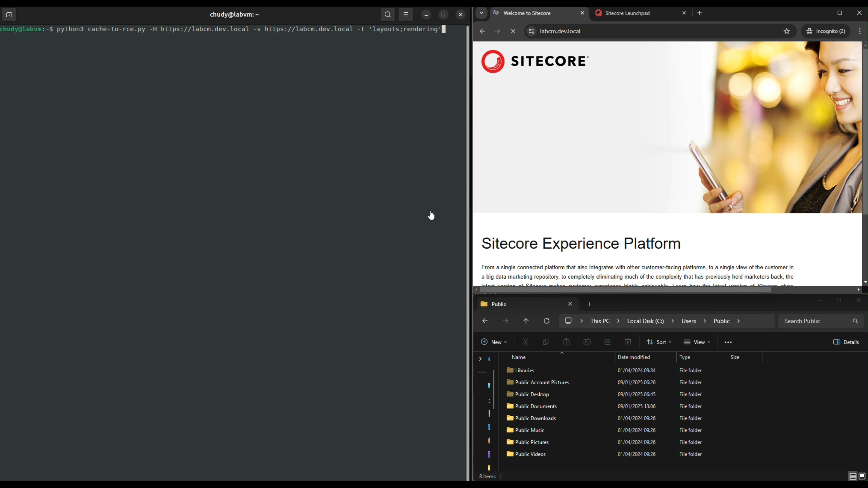Click browser tab search dropdown arrow
The image size is (868, 488).
click(x=481, y=13)
